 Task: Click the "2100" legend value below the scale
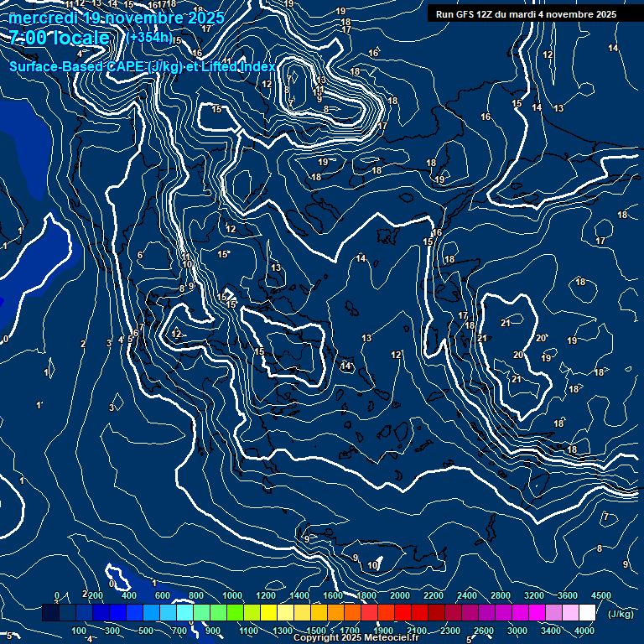click(417, 631)
